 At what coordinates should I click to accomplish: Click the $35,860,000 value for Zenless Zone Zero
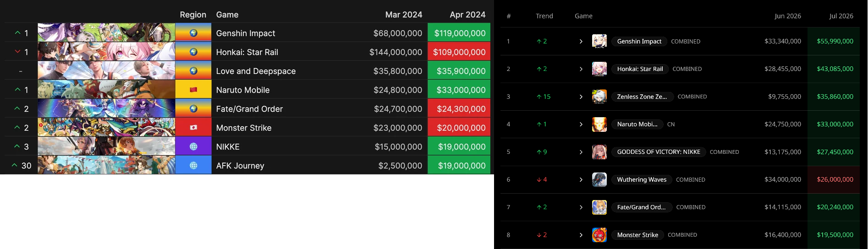click(835, 97)
